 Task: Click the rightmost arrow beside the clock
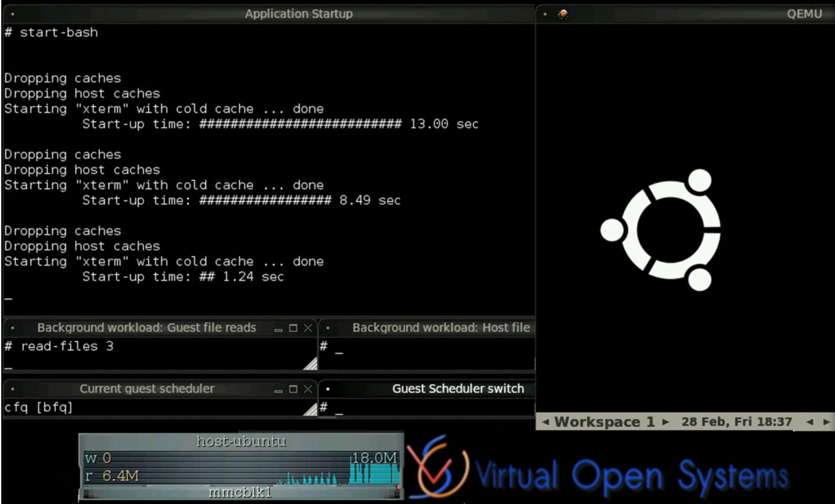coord(825,422)
